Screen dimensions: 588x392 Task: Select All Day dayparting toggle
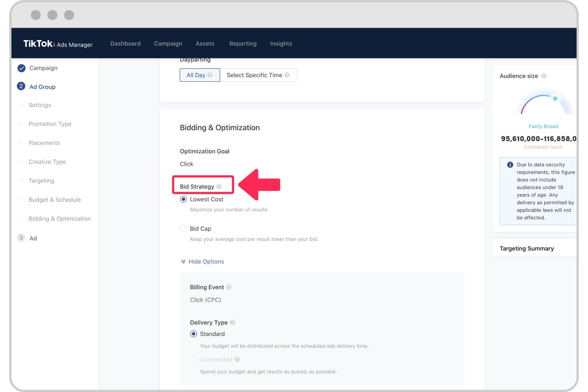[x=199, y=75]
